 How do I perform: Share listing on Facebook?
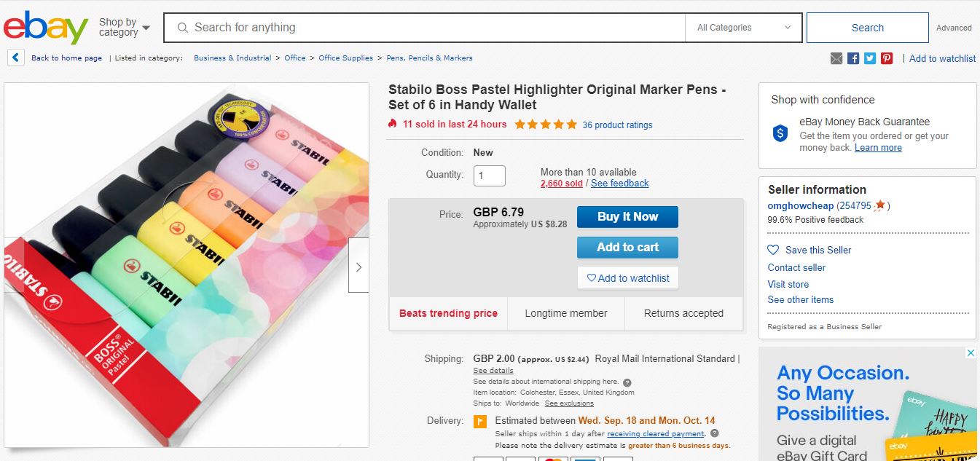(x=853, y=58)
